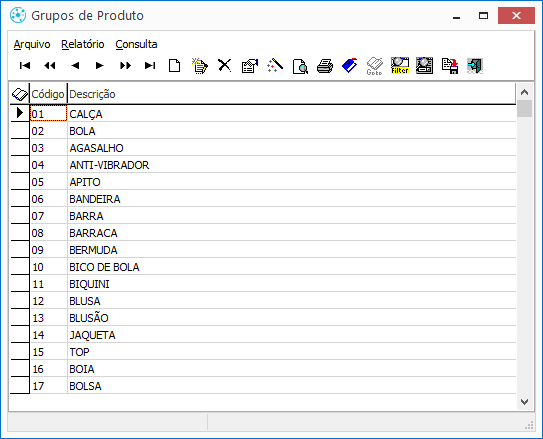Image resolution: width=543 pixels, height=439 pixels.
Task: Go to the last record
Action: point(150,65)
